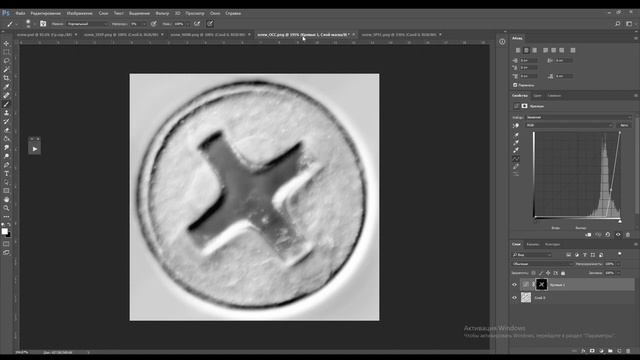This screenshot has height=360, width=640.
Task: Click the black point eyedropper in Curves
Action: [516, 135]
